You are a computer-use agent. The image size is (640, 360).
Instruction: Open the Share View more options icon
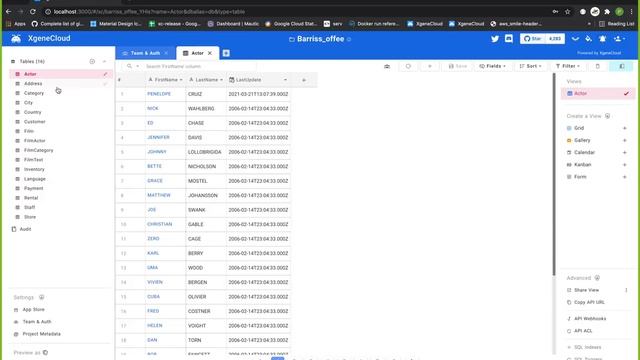coord(626,290)
